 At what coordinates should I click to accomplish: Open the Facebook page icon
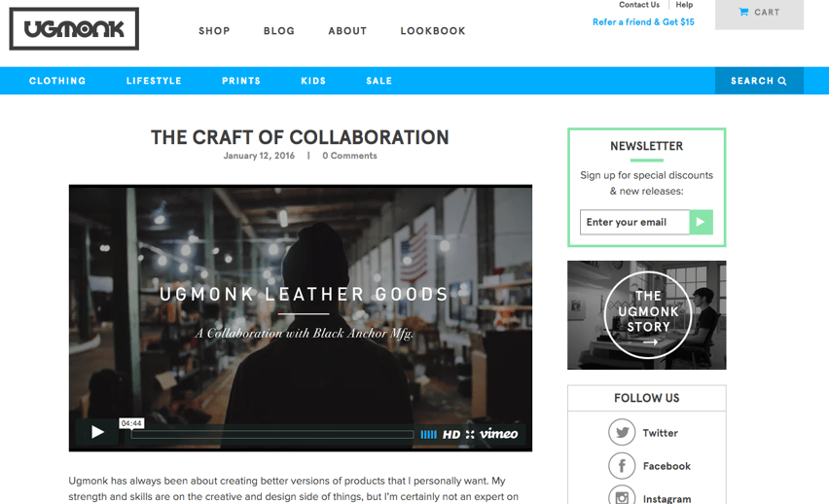(x=621, y=466)
